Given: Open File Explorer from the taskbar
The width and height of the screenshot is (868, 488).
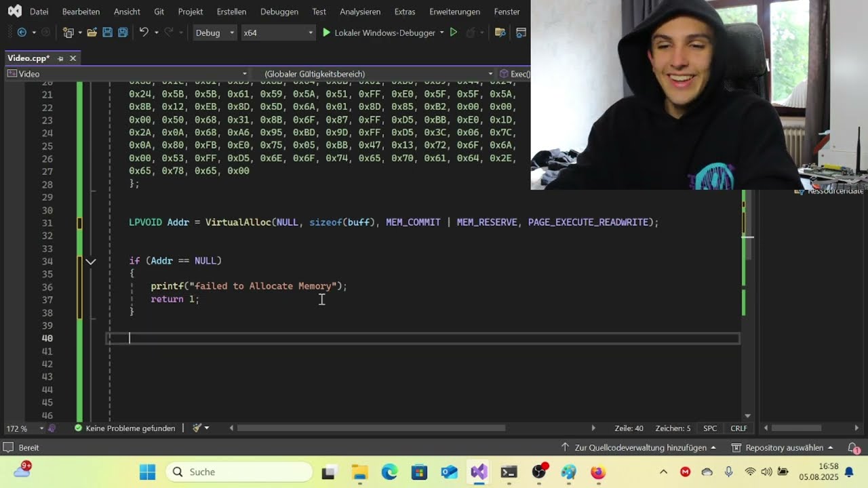Looking at the screenshot, I should pyautogui.click(x=359, y=472).
